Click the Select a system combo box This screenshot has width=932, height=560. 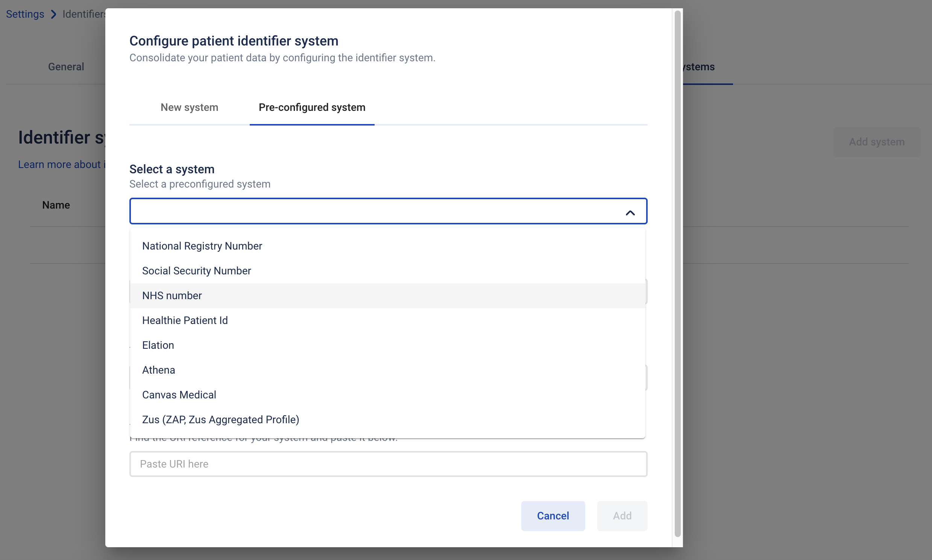pyautogui.click(x=388, y=211)
